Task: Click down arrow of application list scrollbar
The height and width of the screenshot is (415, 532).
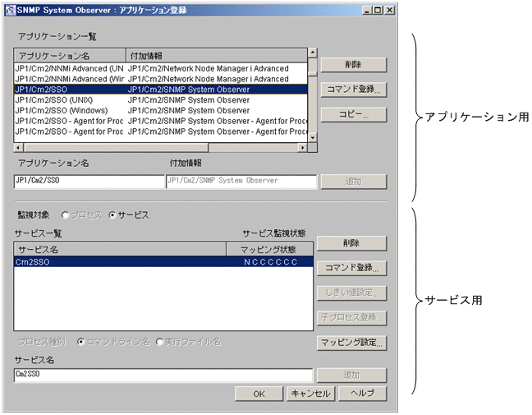Action: pyautogui.click(x=313, y=137)
